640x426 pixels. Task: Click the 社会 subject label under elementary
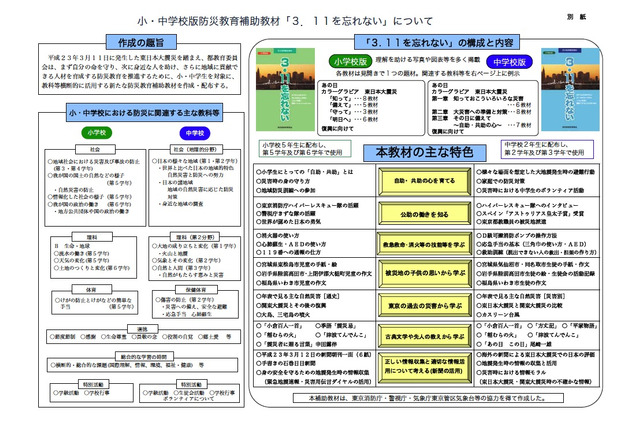[x=95, y=149]
